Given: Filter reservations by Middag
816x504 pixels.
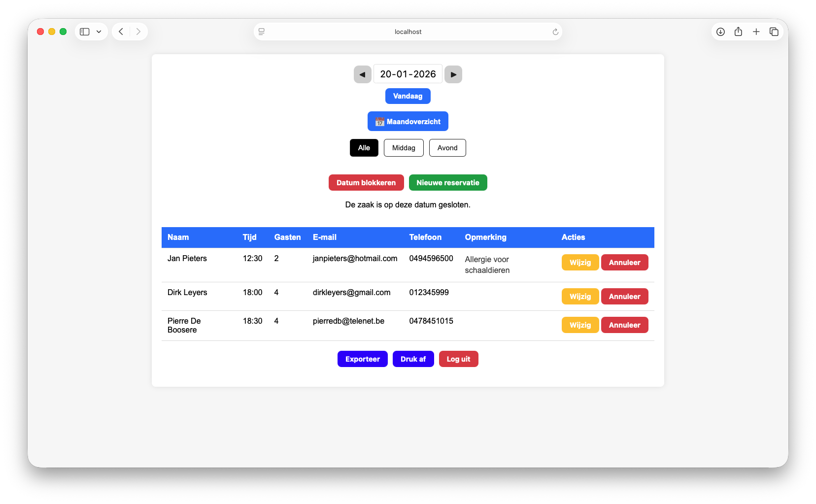Looking at the screenshot, I should pyautogui.click(x=404, y=148).
